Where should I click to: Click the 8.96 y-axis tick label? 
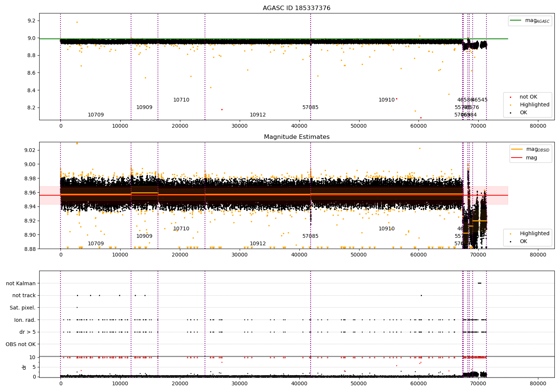(x=30, y=193)
